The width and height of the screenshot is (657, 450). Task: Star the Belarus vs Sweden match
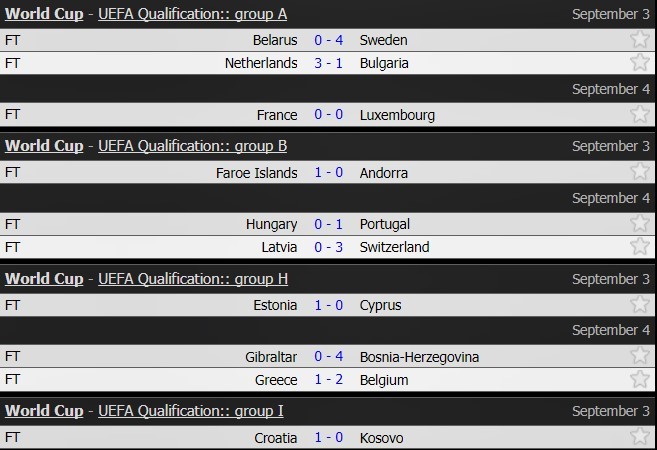coord(640,40)
